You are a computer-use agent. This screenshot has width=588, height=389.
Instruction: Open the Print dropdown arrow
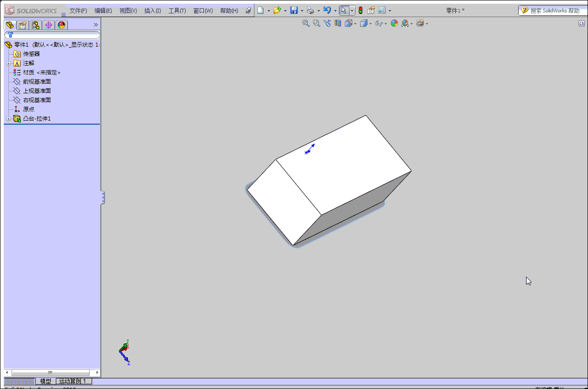click(318, 11)
